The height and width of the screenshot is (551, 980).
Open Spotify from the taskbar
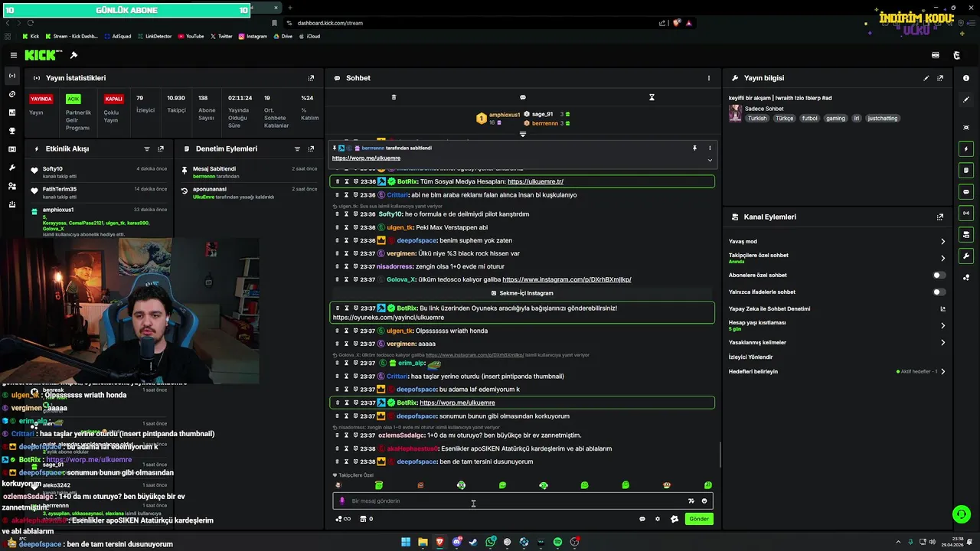coord(557,542)
